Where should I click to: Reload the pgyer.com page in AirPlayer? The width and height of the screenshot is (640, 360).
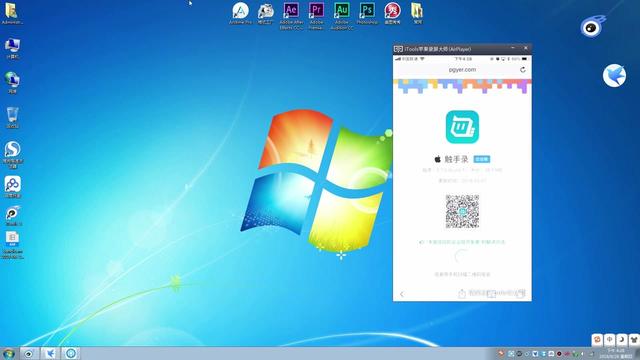tap(522, 70)
